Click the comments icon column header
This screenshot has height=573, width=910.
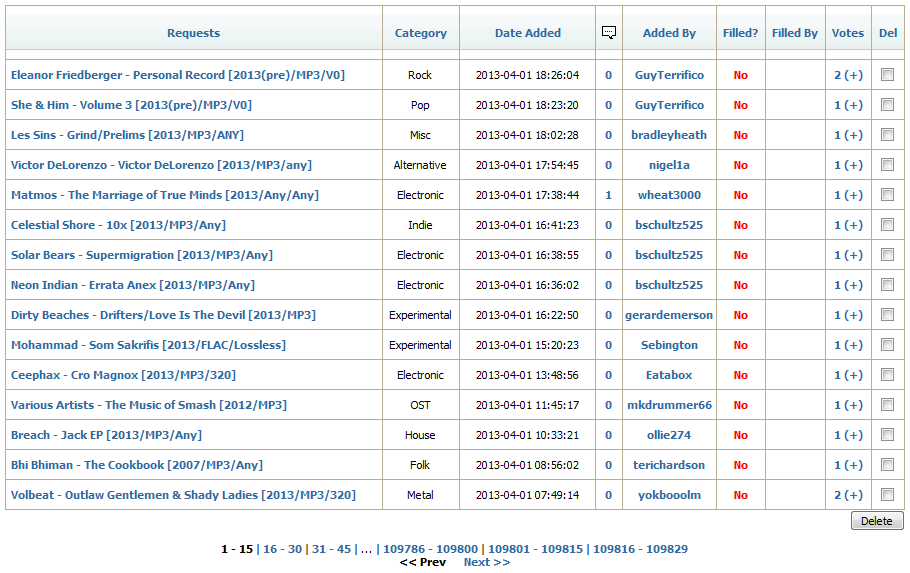[609, 33]
